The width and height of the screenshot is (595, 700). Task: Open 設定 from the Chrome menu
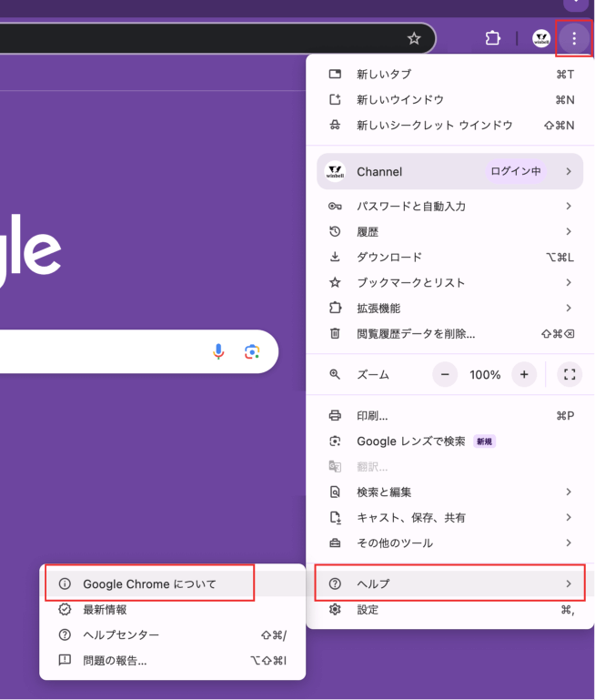450,609
